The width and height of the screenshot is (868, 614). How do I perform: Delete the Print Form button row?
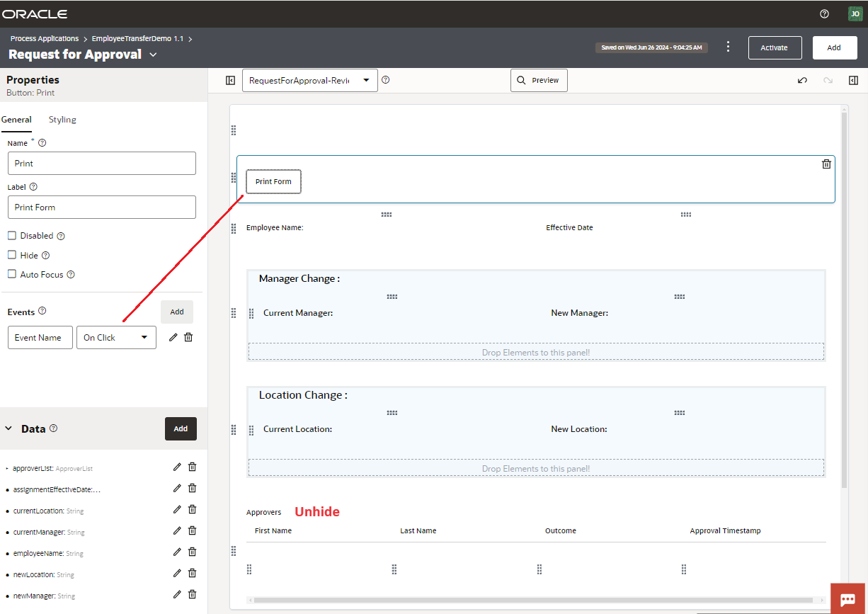pos(826,164)
